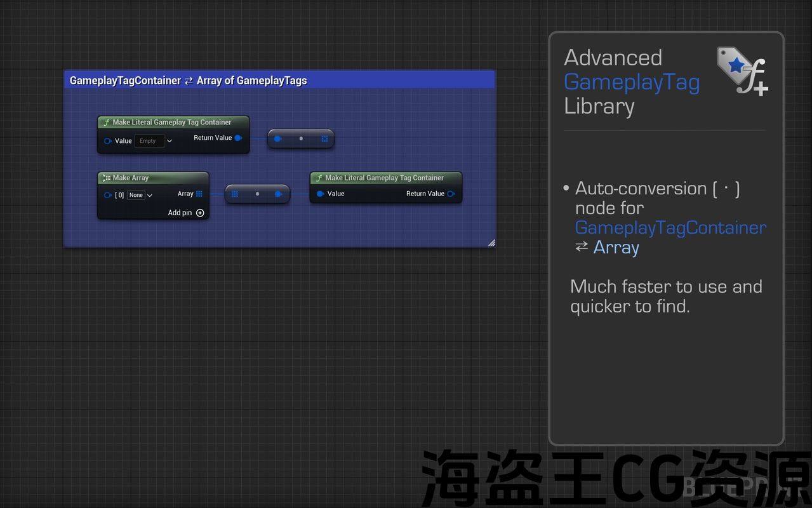The image size is (812, 508).
Task: Expand the Value tag container dropdown chevron
Action: [170, 141]
